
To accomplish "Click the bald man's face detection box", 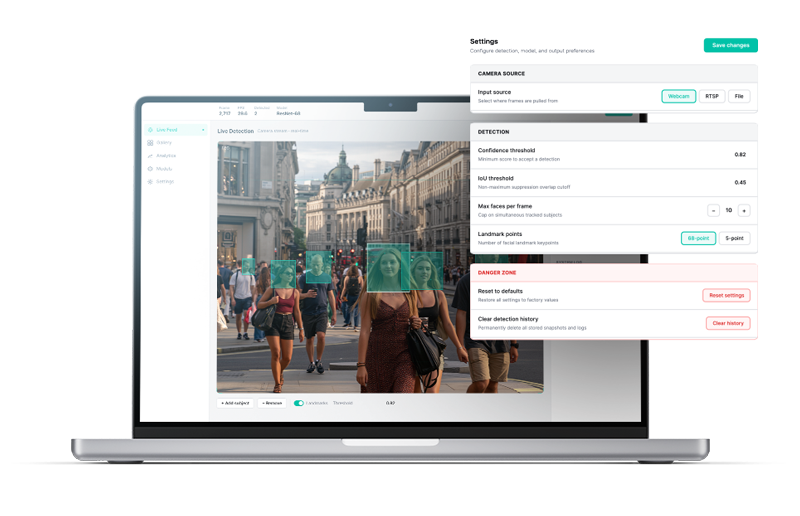I will point(318,267).
